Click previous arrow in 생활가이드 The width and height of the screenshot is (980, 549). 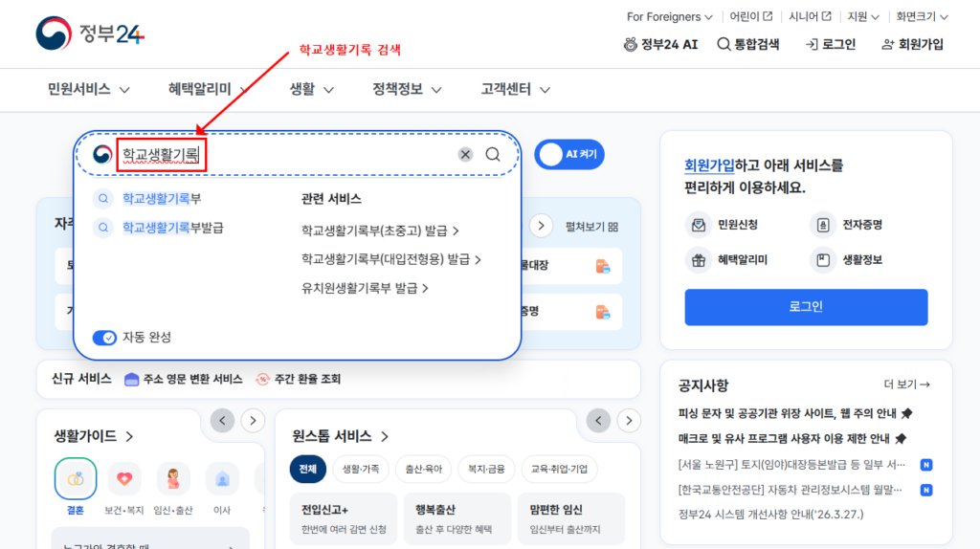pyautogui.click(x=222, y=421)
